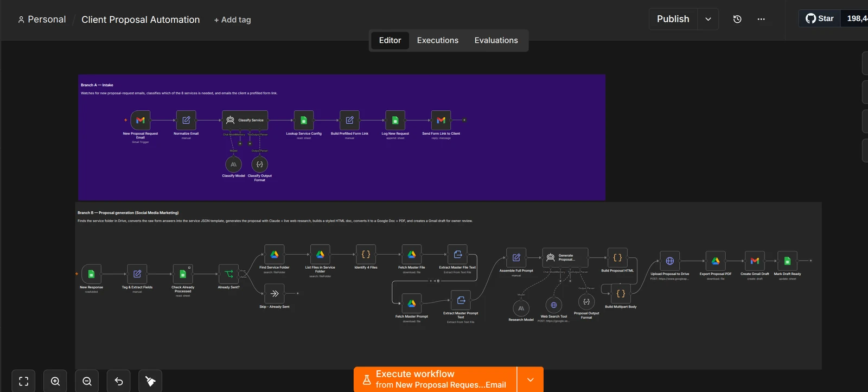The width and height of the screenshot is (868, 392).
Task: Open the Create Gmail Draft node
Action: pos(755,261)
